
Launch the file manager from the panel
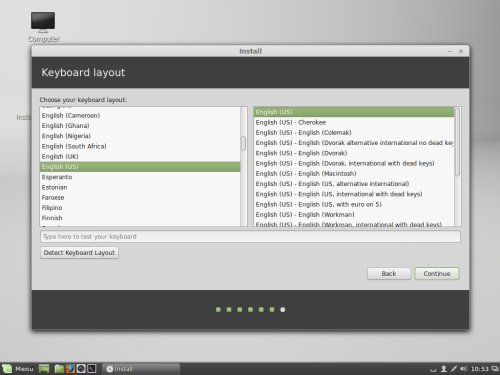coord(59,369)
